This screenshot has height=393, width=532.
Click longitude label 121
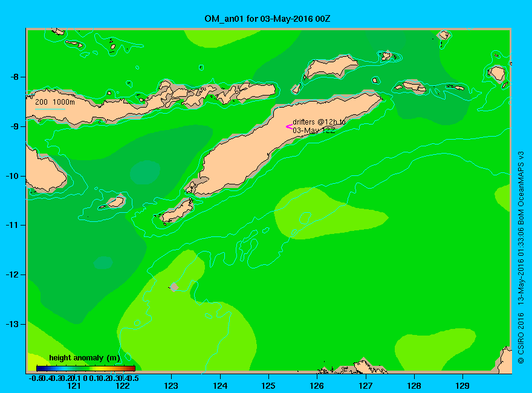click(x=74, y=386)
